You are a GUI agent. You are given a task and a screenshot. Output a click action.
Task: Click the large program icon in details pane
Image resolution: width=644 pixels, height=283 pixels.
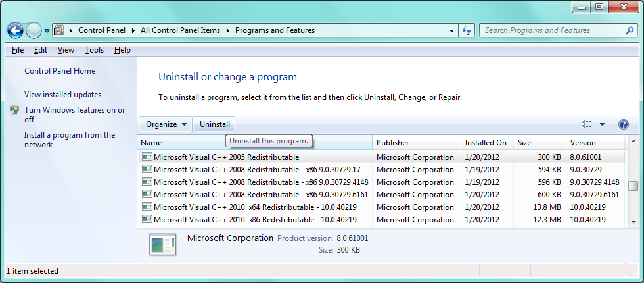click(163, 244)
